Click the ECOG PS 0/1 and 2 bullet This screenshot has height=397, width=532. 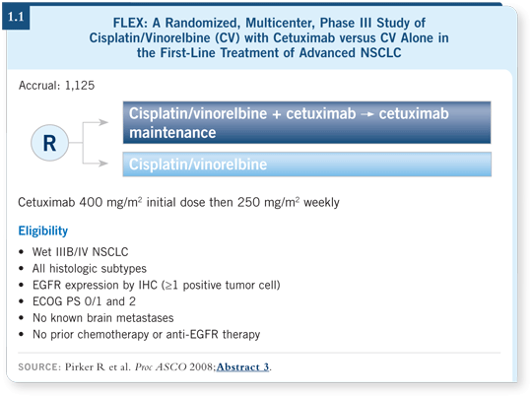tap(84, 301)
